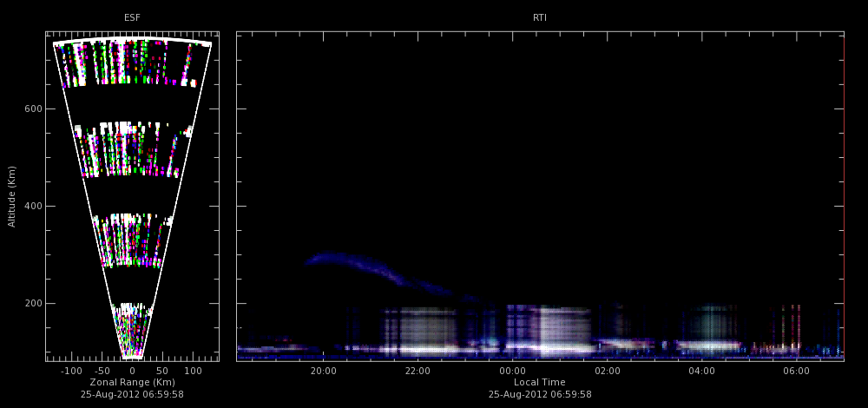Click the 0 zonal range tick label
This screenshot has height=408, width=868.
[132, 371]
